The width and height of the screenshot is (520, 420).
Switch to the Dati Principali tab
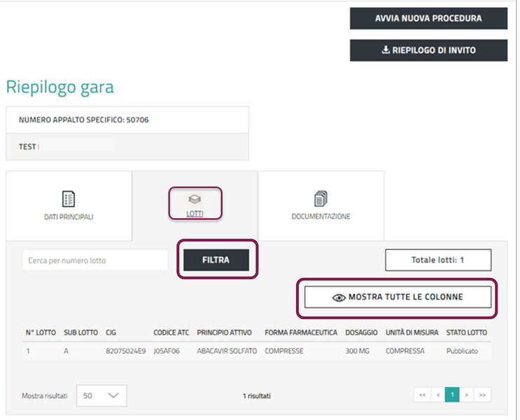pos(69,216)
